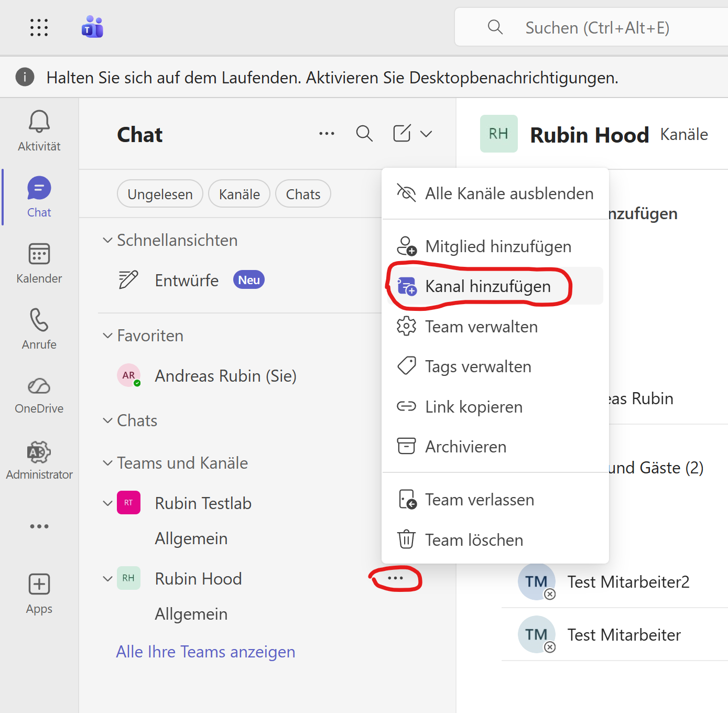Toggle the Ungelesen filter chip
Screen dimensions: 728x713
[x=160, y=194]
